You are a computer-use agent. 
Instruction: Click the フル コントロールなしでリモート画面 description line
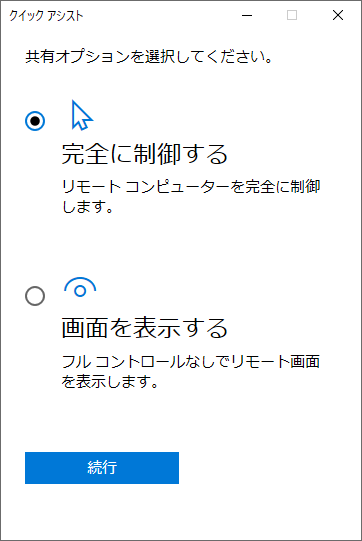coord(190,361)
